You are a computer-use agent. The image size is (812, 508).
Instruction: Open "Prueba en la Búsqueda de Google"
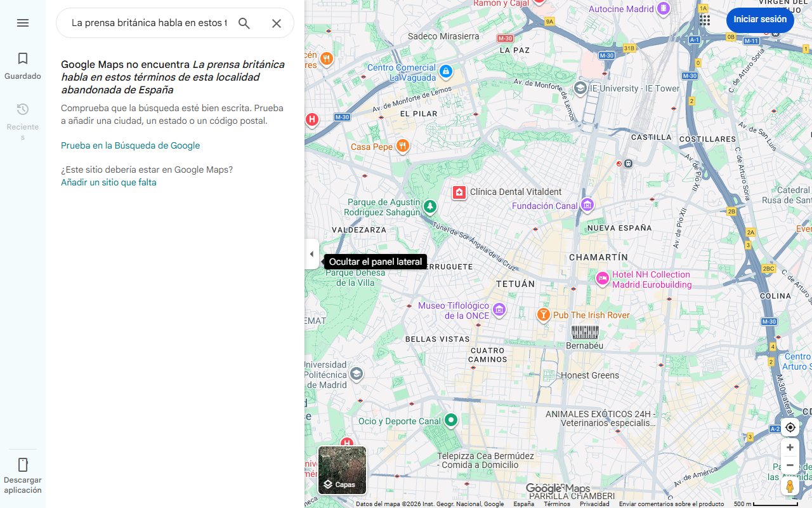click(x=130, y=145)
